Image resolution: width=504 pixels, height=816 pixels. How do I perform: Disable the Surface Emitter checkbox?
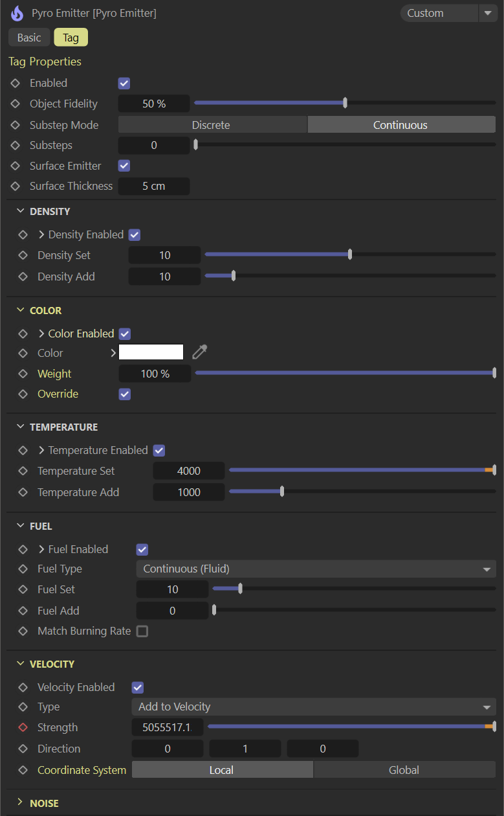click(124, 166)
